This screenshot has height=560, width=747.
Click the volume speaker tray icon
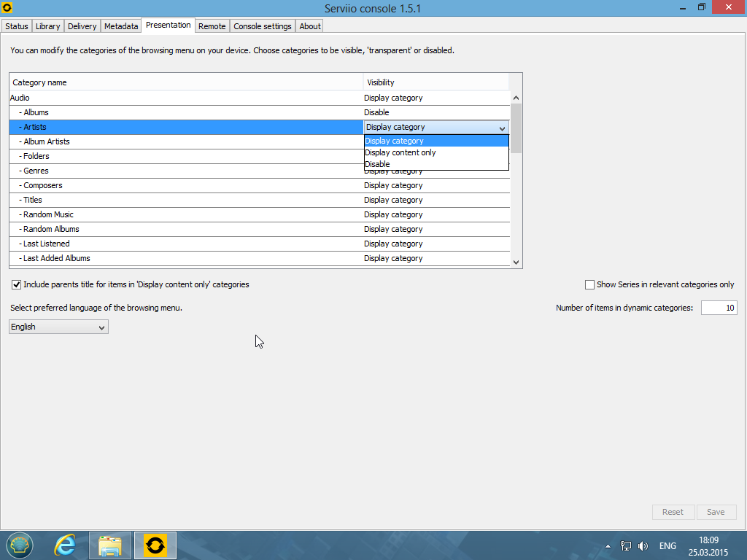(643, 545)
